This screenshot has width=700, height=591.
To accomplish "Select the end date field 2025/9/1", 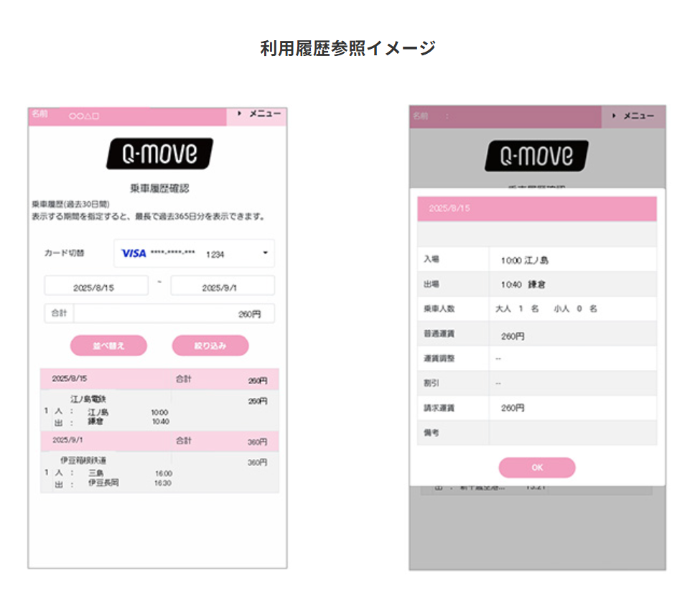I will (x=223, y=287).
